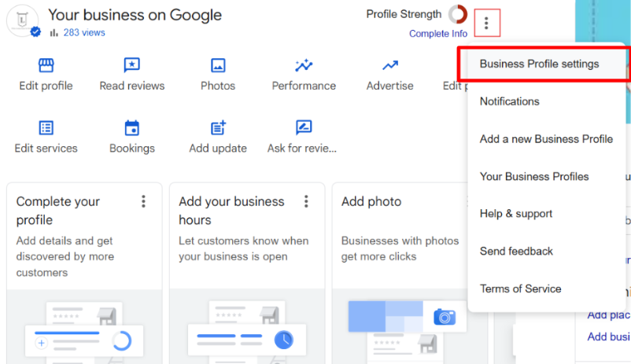Click the Profile Strength label
The height and width of the screenshot is (364, 631).
tap(404, 14)
